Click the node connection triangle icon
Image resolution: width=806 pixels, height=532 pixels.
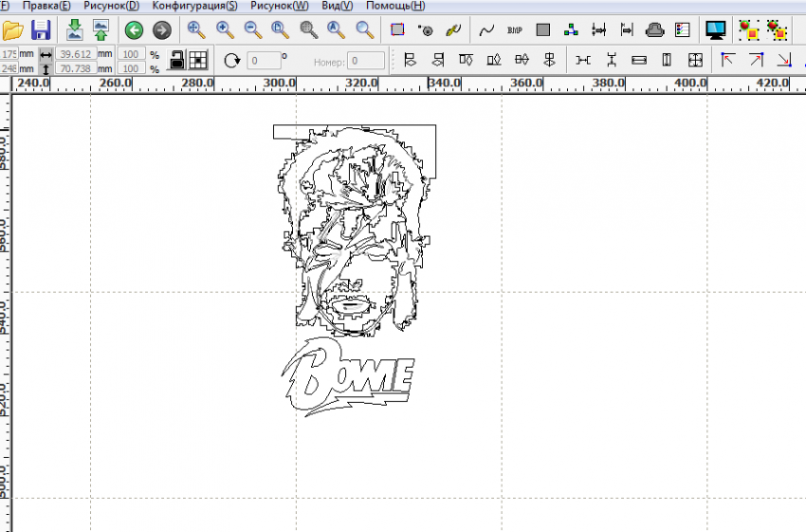coord(571,30)
